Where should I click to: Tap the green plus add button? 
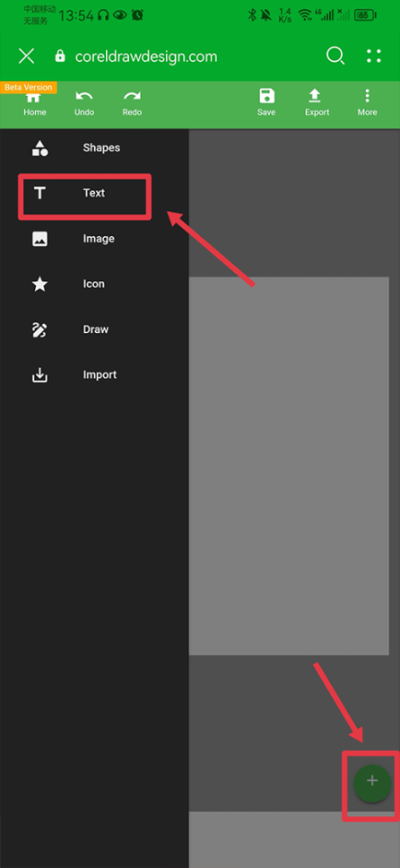tap(372, 781)
